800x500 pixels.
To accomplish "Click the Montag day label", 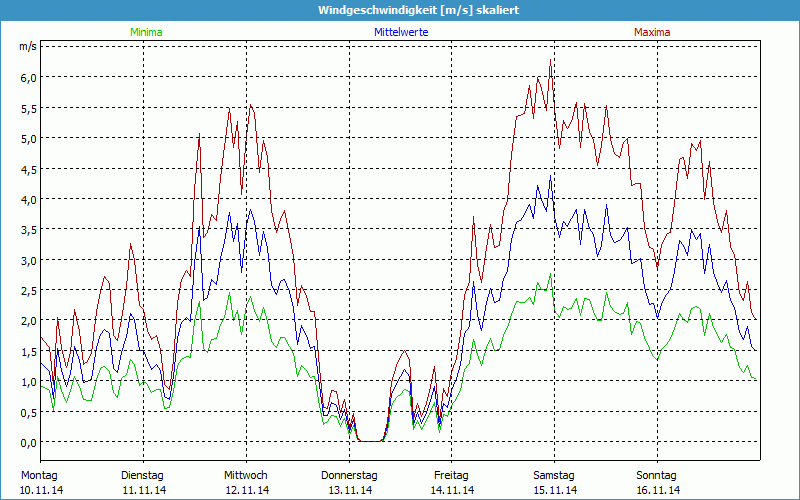I will click(40, 475).
